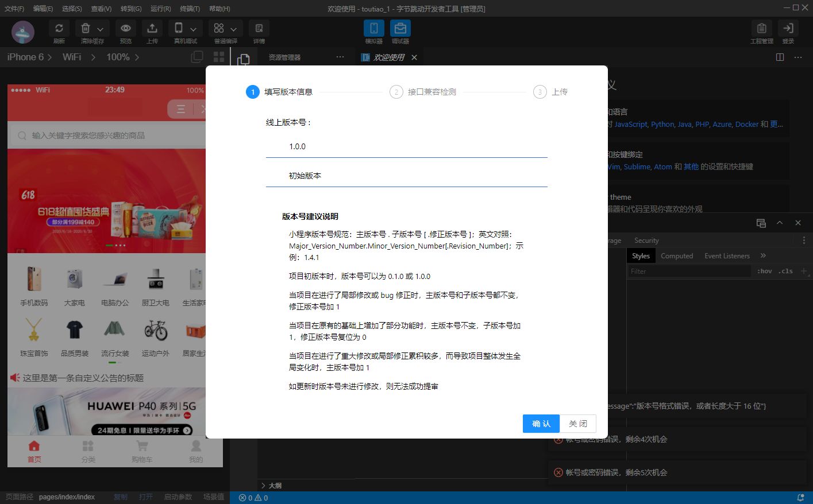
Task: Toggle the 模拟器 simulator panel
Action: [x=373, y=29]
